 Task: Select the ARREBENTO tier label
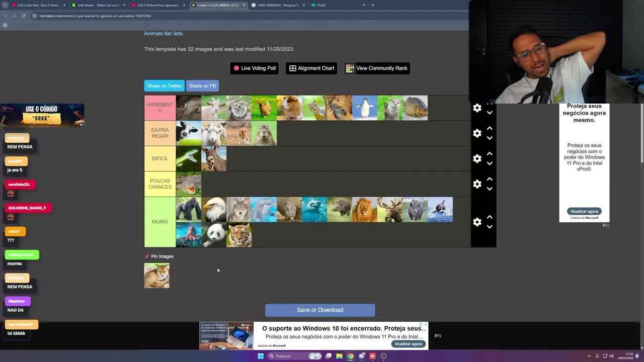[160, 108]
